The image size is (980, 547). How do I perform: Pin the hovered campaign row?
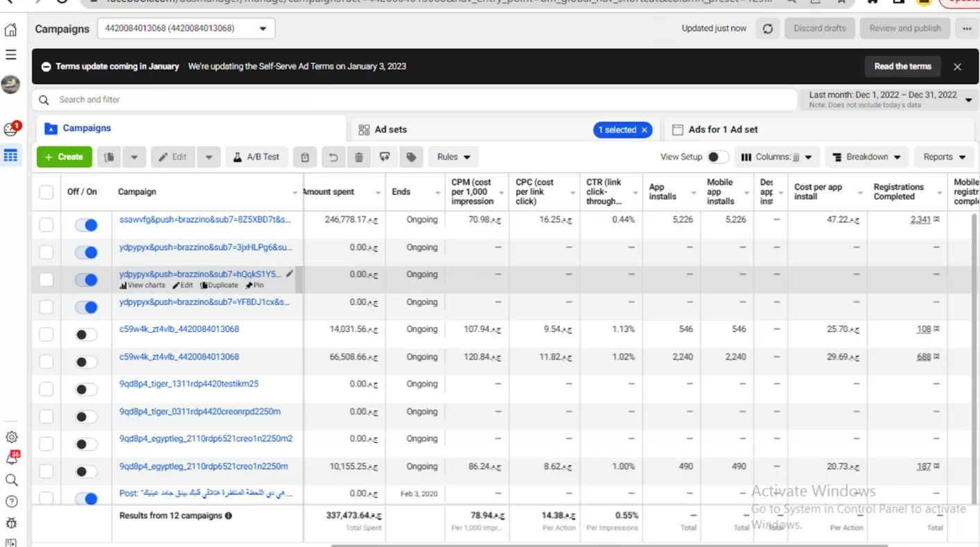pos(254,285)
